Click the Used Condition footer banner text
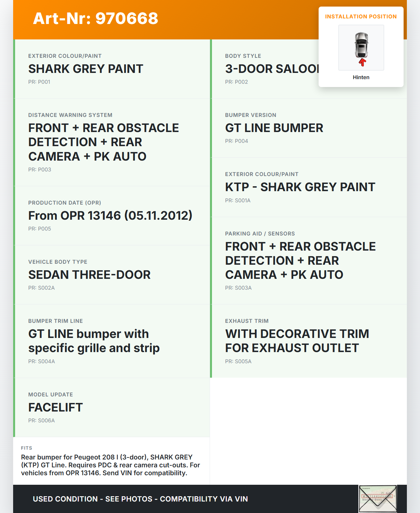This screenshot has width=420, height=513. tap(140, 499)
